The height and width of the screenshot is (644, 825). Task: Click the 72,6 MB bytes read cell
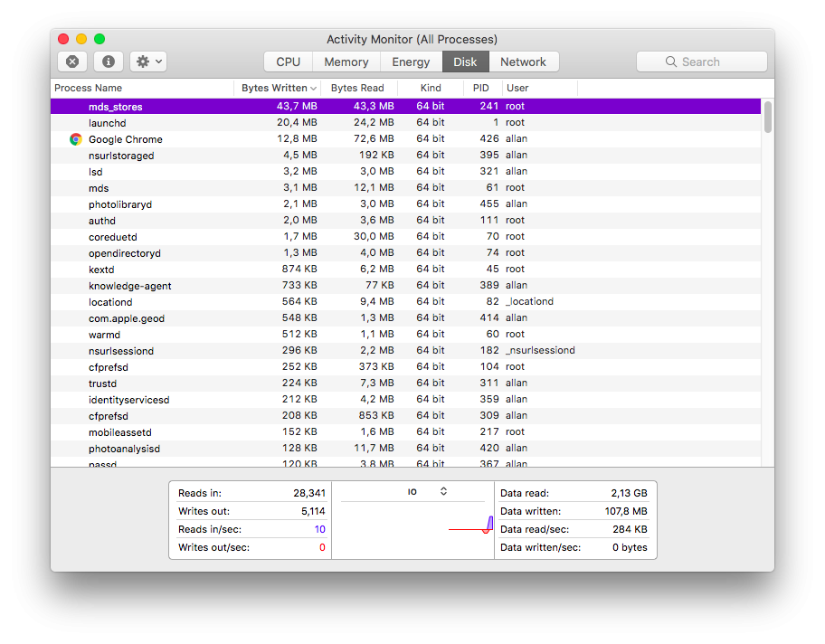click(x=374, y=139)
